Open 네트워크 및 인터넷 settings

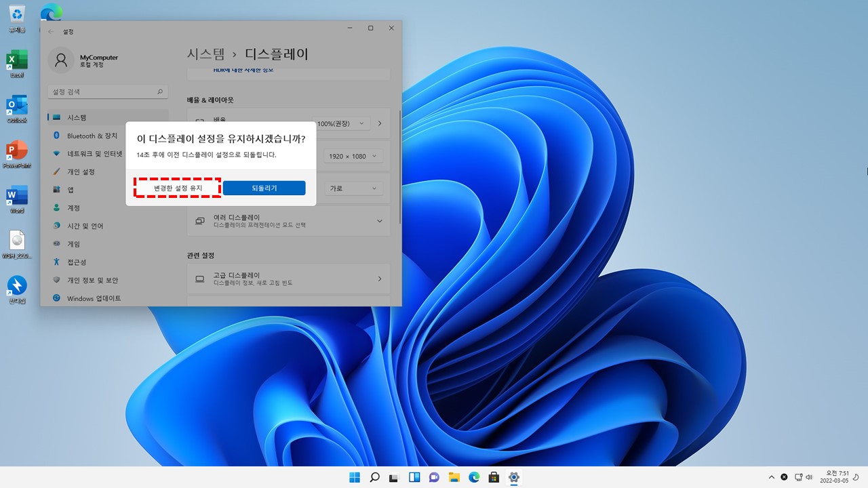click(108, 153)
